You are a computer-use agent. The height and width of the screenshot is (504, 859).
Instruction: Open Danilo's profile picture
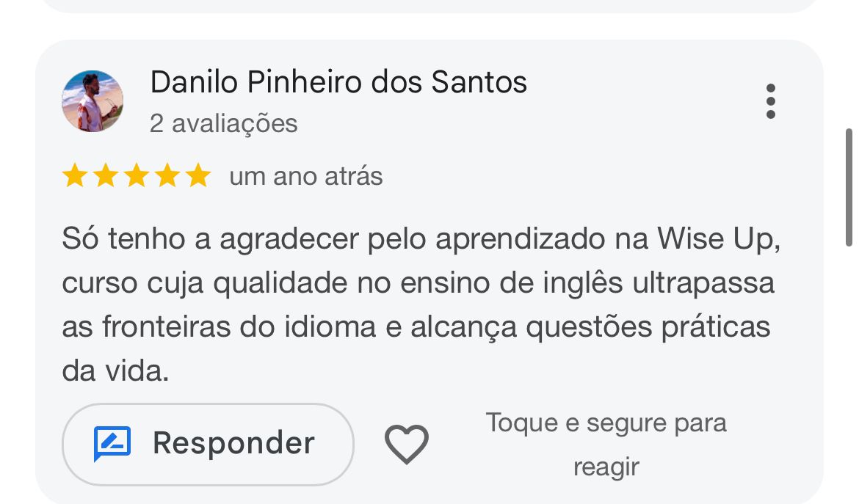(x=93, y=101)
